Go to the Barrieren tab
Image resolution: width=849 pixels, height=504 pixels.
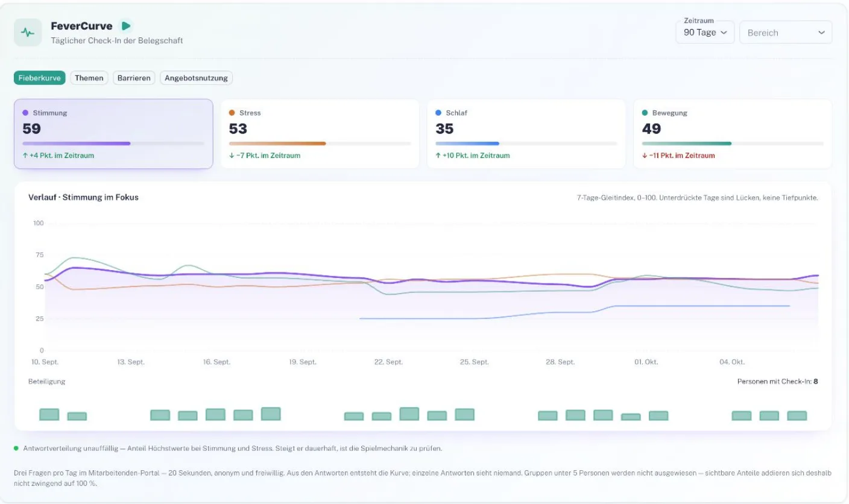tap(134, 78)
